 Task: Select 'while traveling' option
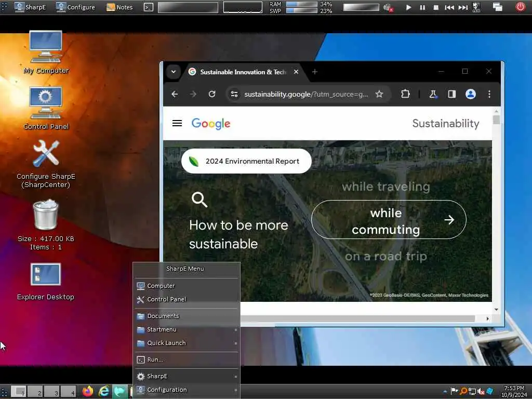click(x=386, y=187)
